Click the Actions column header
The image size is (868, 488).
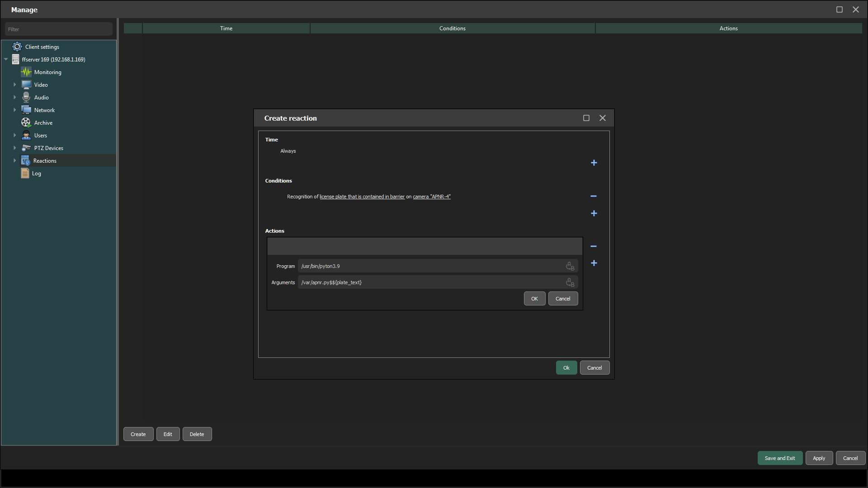click(x=729, y=28)
